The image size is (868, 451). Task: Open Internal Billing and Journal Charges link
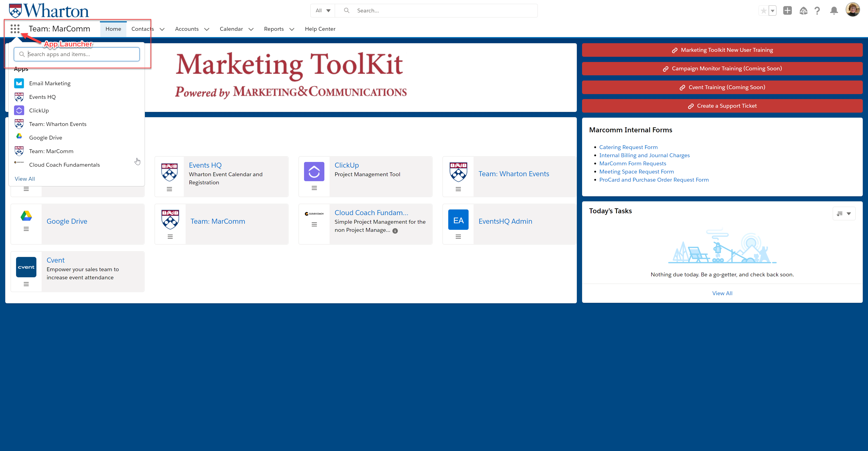coord(644,155)
